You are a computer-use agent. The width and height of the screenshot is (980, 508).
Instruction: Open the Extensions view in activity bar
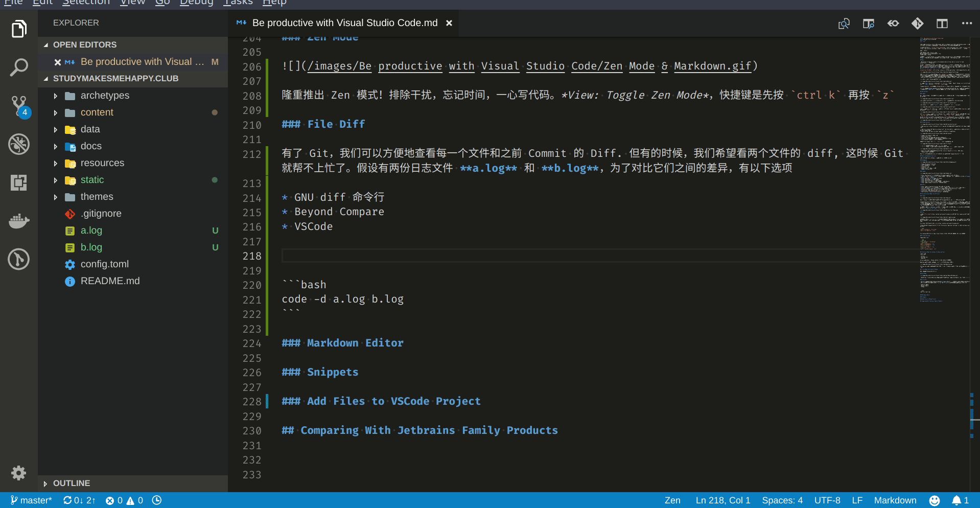(x=19, y=182)
